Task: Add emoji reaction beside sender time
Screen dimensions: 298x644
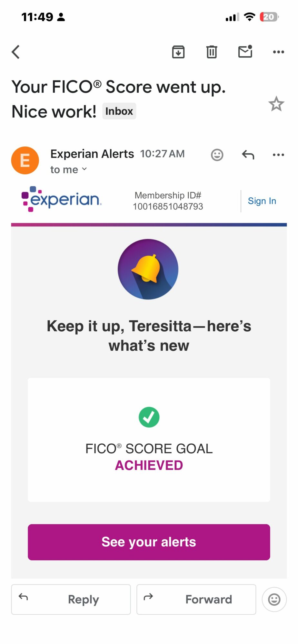Action: click(x=217, y=155)
